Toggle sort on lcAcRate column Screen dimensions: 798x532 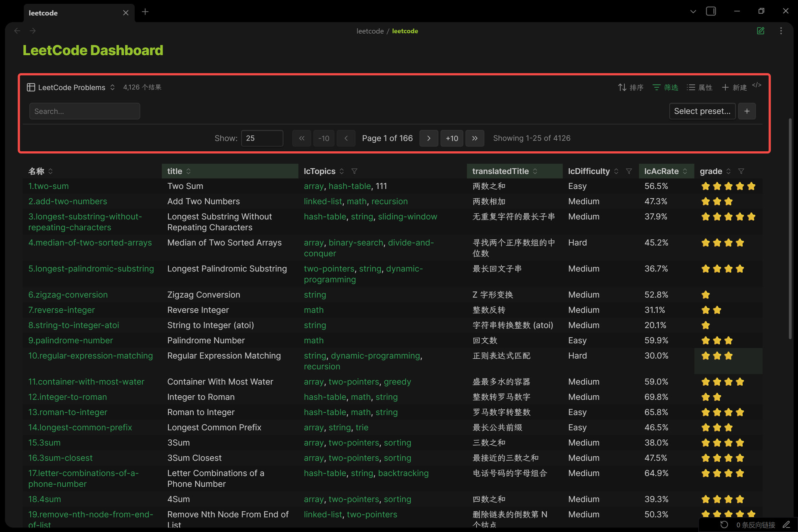tap(685, 171)
